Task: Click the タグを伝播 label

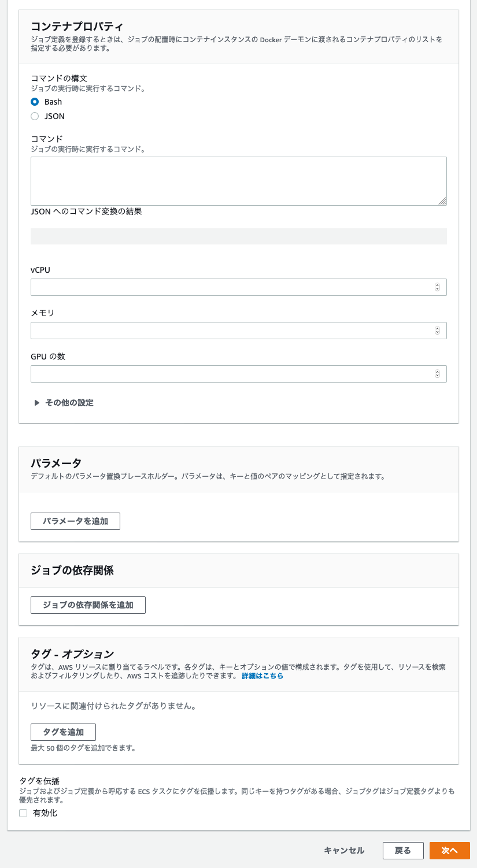Action: (x=40, y=781)
